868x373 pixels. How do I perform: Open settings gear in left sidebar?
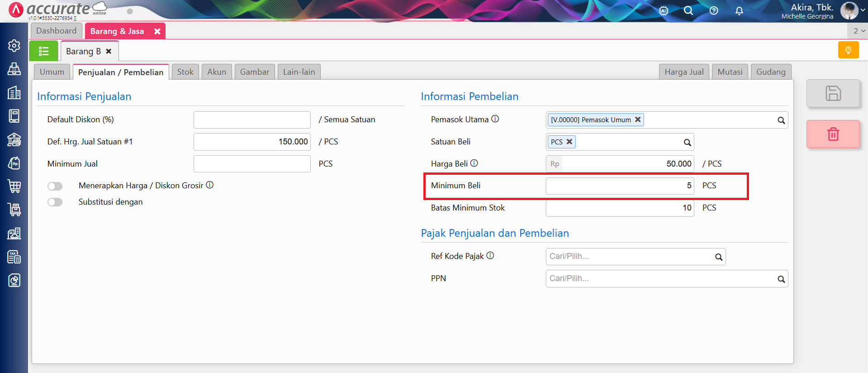tap(14, 46)
